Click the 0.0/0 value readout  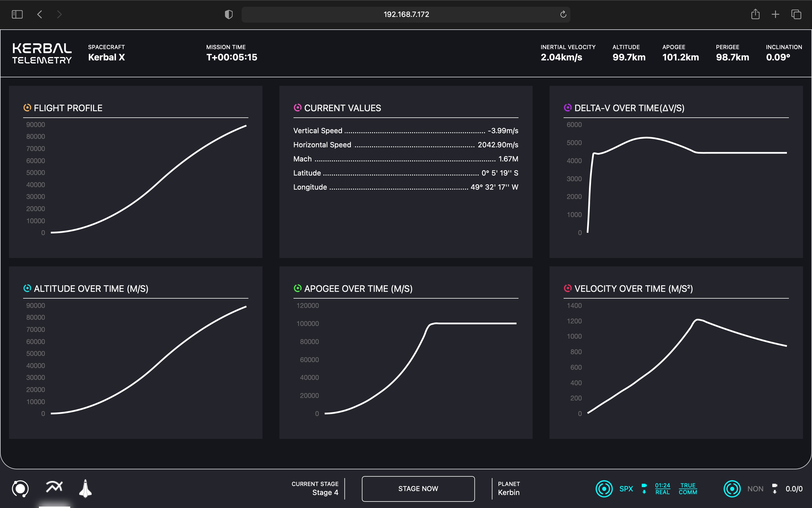pos(794,489)
